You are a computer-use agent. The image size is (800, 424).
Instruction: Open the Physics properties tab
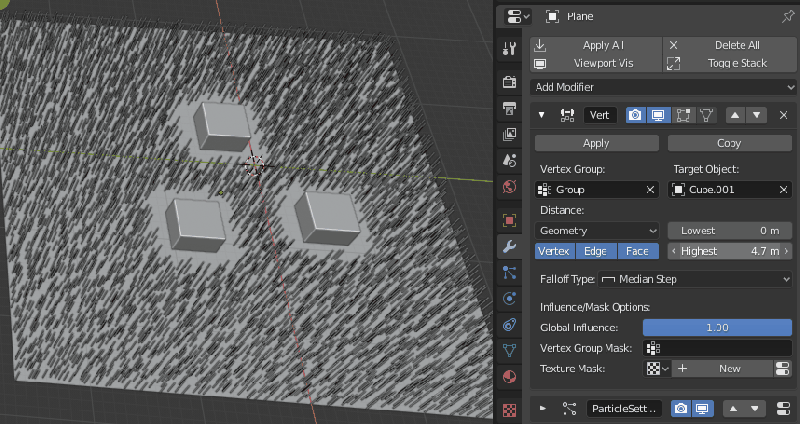(x=509, y=298)
